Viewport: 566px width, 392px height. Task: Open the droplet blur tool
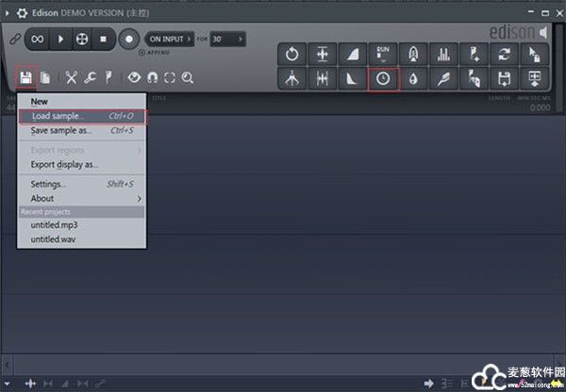pyautogui.click(x=413, y=78)
